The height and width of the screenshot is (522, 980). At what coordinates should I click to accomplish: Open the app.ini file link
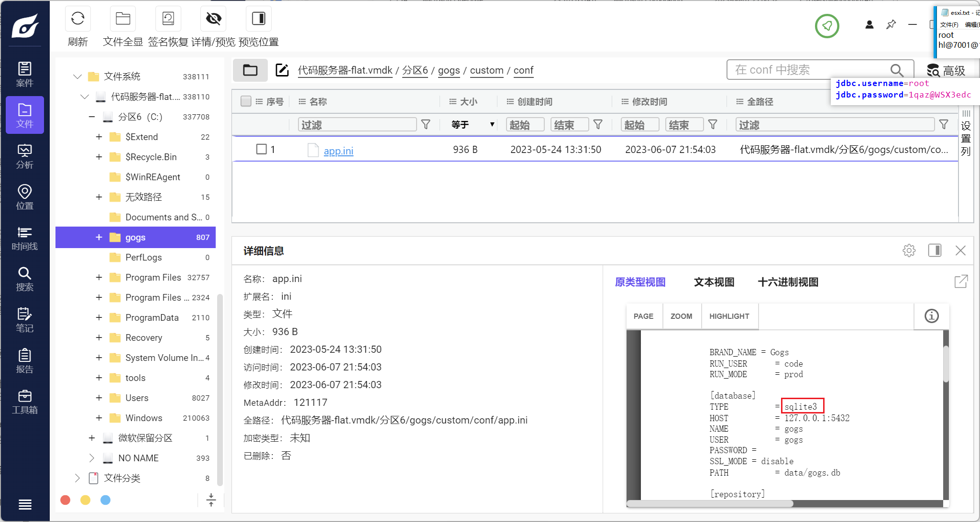339,151
